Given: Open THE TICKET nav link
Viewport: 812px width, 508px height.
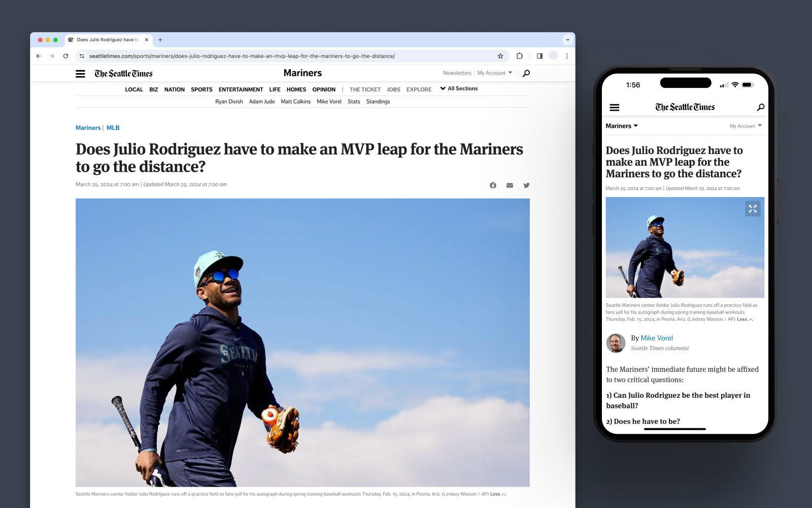Looking at the screenshot, I should click(x=365, y=89).
